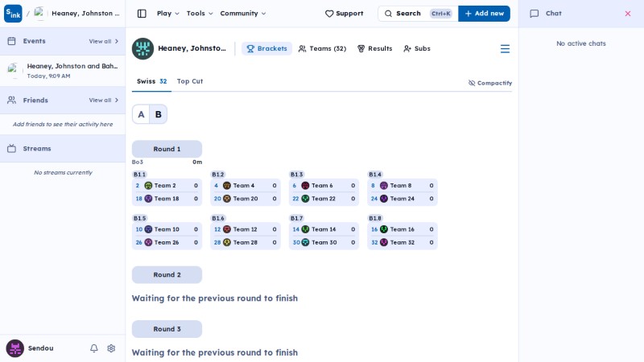Click Team 18 avatar icon
644x362 pixels.
coord(148,199)
